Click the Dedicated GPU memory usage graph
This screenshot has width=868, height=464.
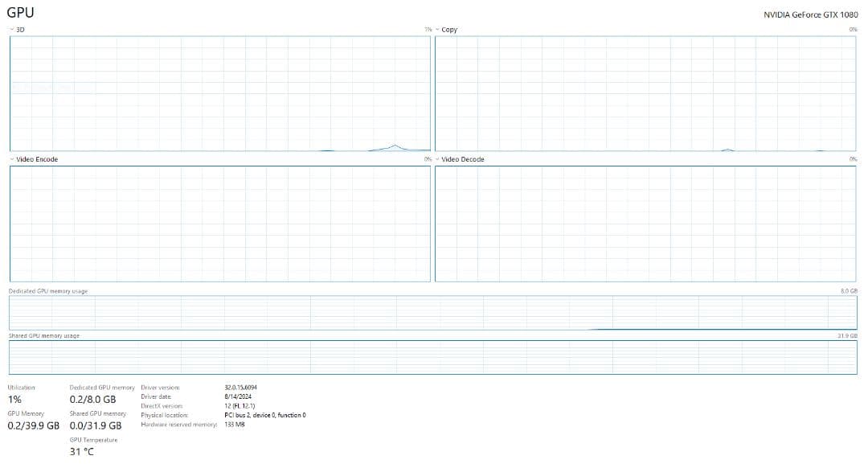pyautogui.click(x=432, y=313)
